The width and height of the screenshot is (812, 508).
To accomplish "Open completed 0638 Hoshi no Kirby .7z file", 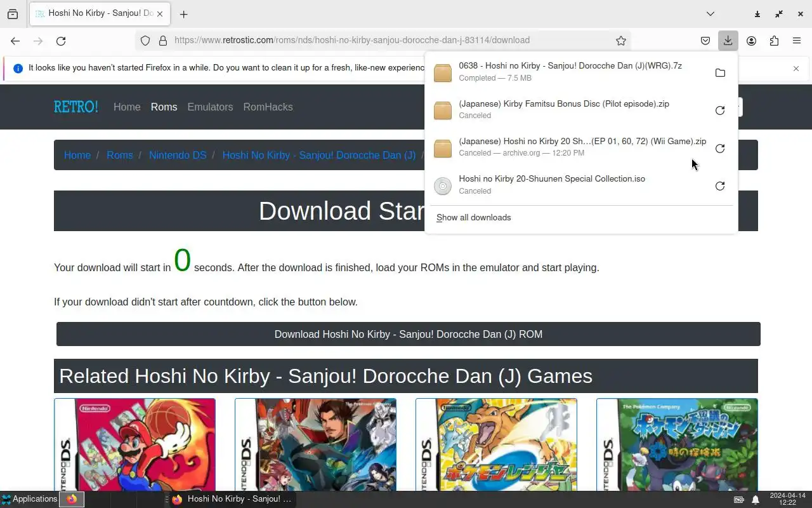I will 569,72.
